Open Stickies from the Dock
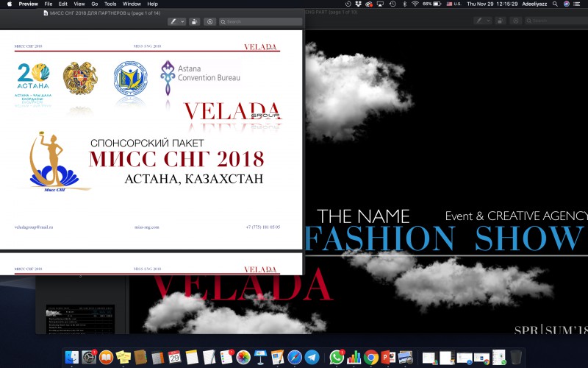This screenshot has height=368, width=588. click(123, 357)
